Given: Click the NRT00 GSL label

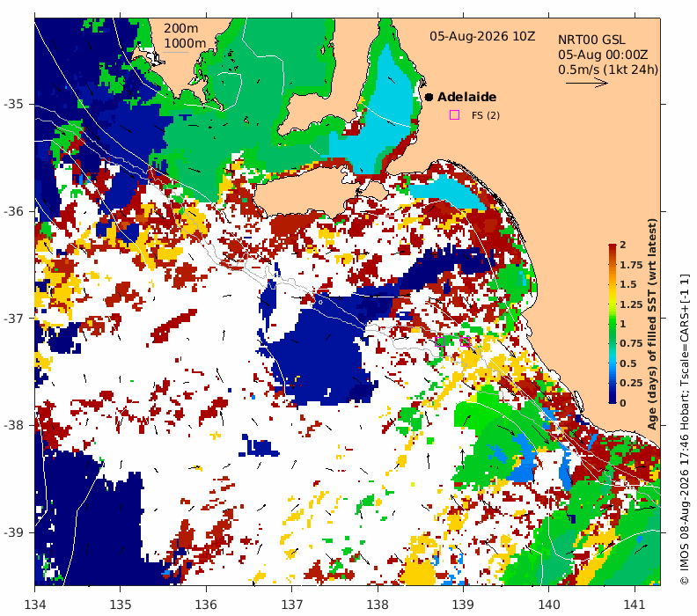Looking at the screenshot, I should click(x=591, y=40).
